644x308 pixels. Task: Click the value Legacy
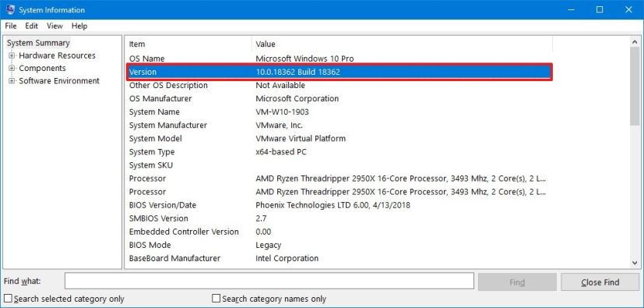click(268, 245)
